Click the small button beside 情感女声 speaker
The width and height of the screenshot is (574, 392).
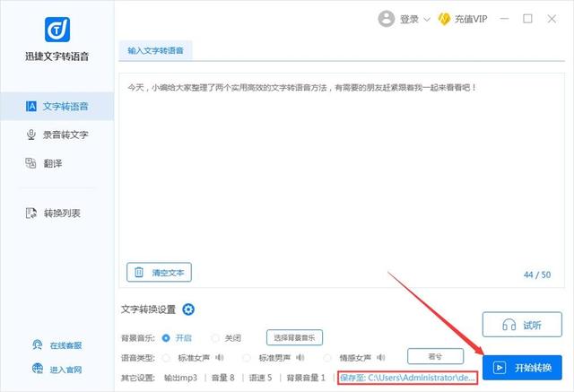point(435,356)
